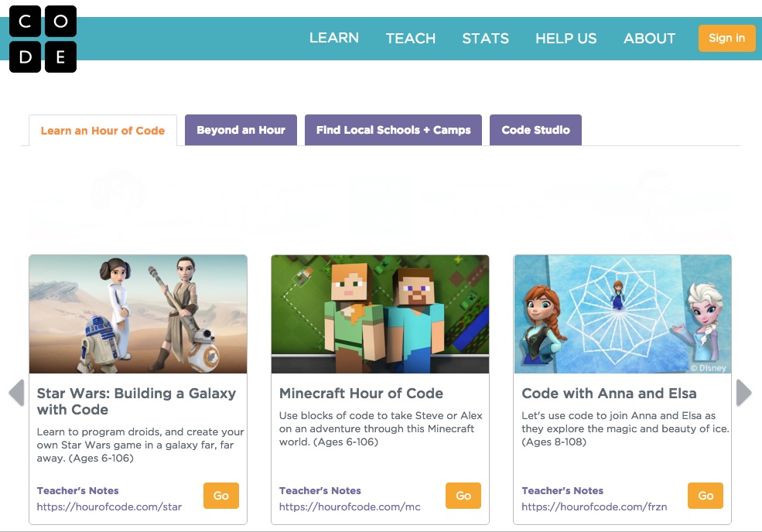762x532 pixels.
Task: Click the Minecraft Hour of Code title
Action: pos(360,394)
